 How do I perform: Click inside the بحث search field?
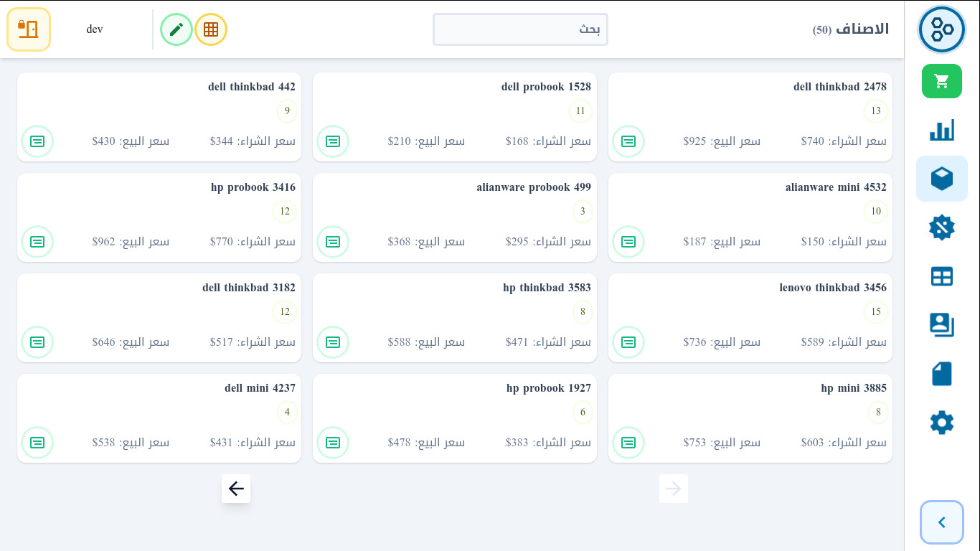tap(520, 29)
